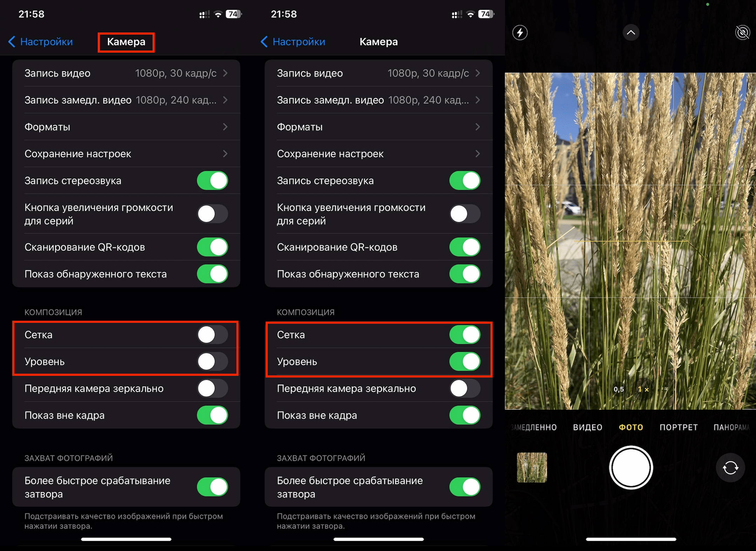Open Сохранение настроек in left screen
The image size is (756, 551).
pos(126,154)
